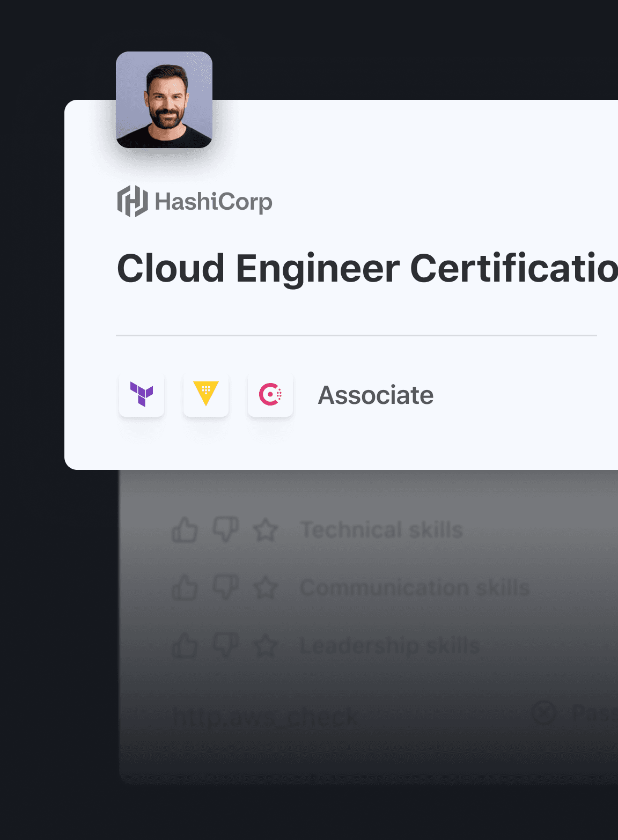The width and height of the screenshot is (618, 840).
Task: Thumbs up Technical skills
Action: pyautogui.click(x=185, y=530)
